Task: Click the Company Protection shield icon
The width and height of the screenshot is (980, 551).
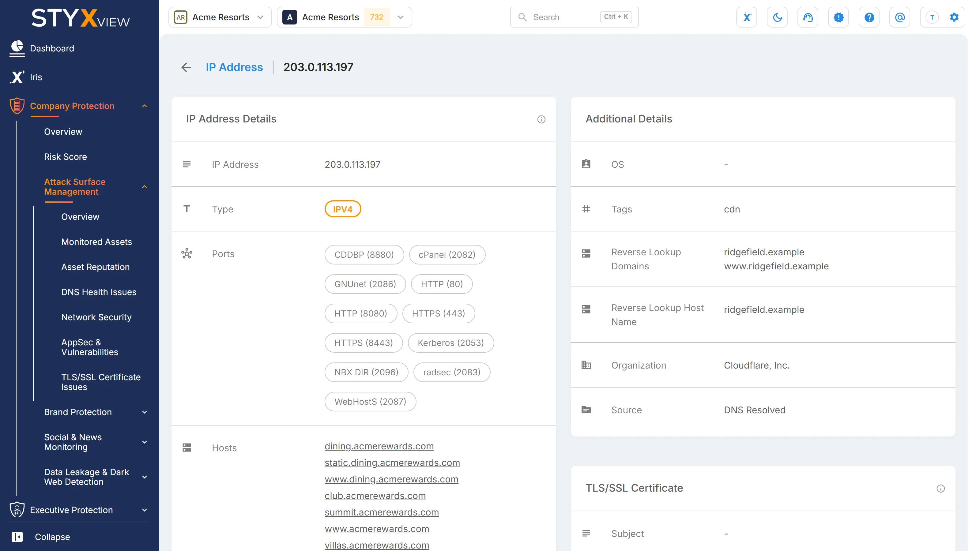Action: tap(17, 106)
